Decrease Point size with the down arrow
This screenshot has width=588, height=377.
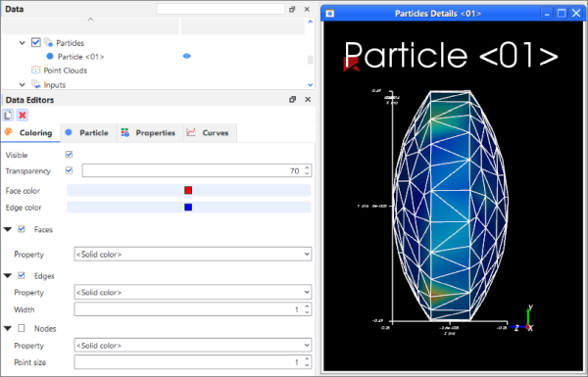pos(307,365)
